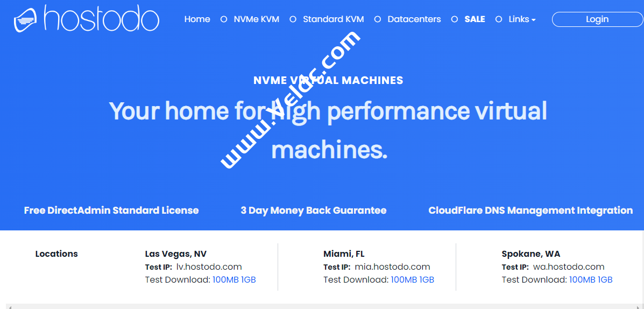Screen dimensions: 644x309
Task: Expand the Links dropdown menu
Action: tap(522, 19)
